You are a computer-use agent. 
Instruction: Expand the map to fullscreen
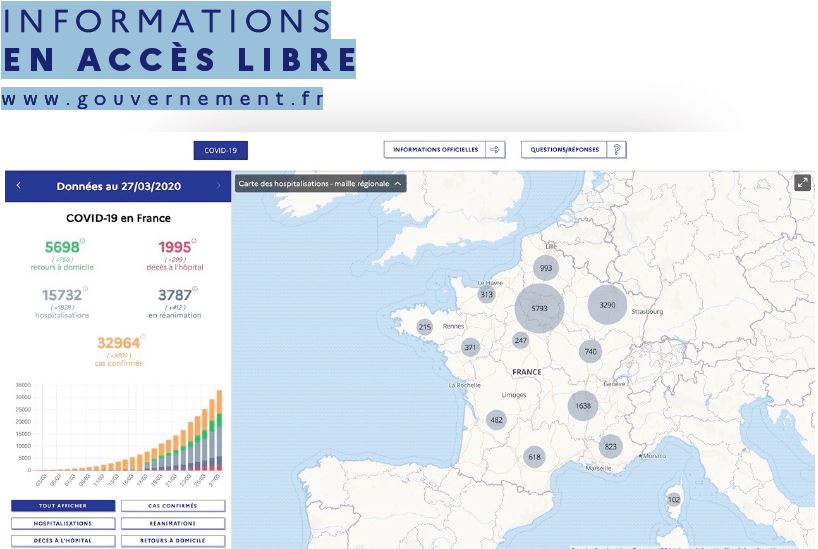click(802, 183)
